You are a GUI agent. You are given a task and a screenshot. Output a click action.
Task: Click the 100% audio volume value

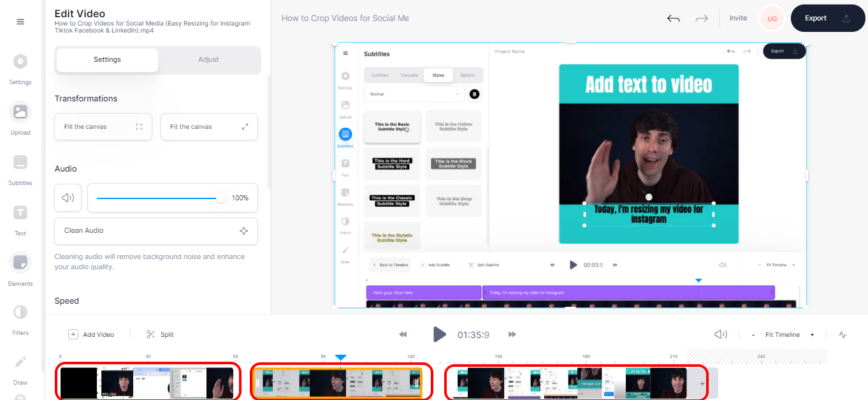[240, 198]
